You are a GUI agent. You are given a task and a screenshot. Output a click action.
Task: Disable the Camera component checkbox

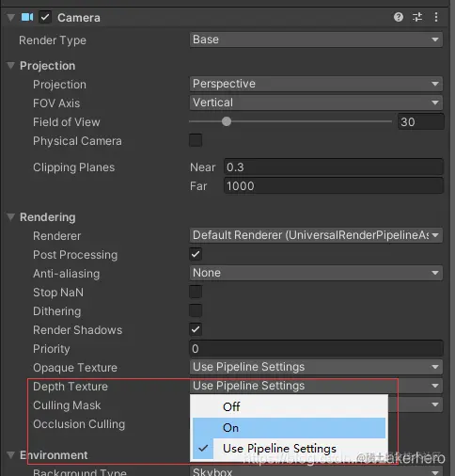tap(45, 17)
